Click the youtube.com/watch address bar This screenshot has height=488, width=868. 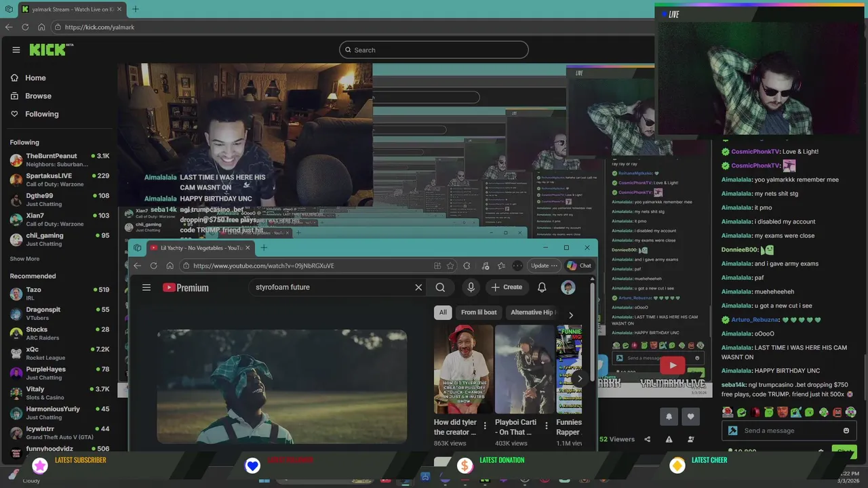tap(305, 266)
